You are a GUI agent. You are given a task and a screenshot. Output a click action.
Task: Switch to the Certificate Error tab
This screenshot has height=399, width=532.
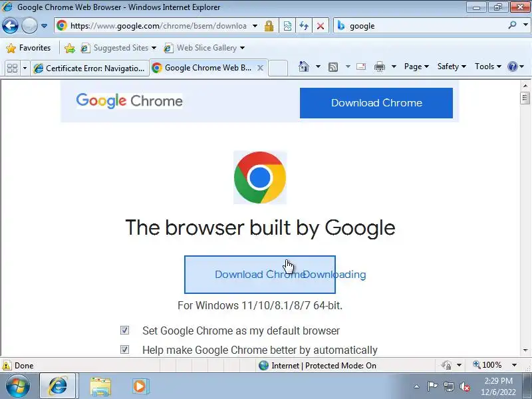pos(90,68)
